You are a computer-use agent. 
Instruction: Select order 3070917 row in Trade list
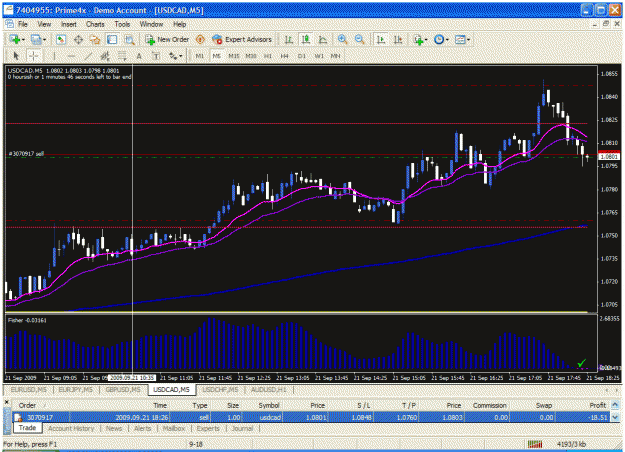[311, 417]
